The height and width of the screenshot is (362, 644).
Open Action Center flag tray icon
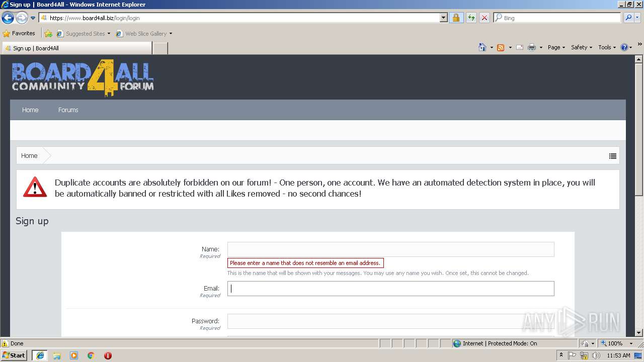coord(572,355)
